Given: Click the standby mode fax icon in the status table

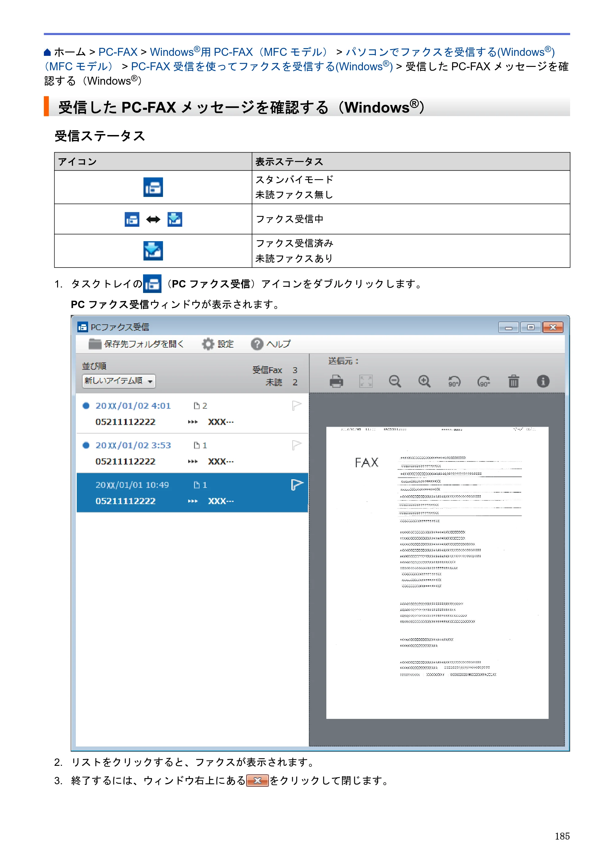Looking at the screenshot, I should (x=153, y=187).
